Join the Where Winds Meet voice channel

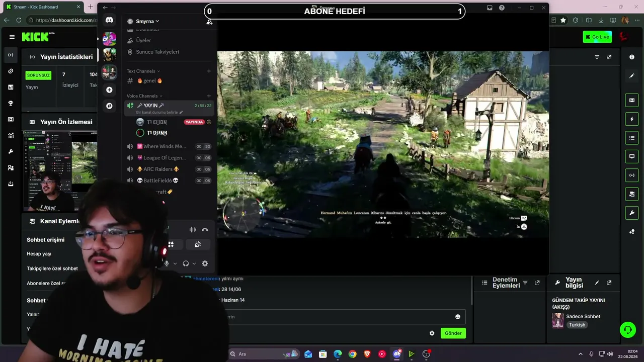click(x=170, y=146)
